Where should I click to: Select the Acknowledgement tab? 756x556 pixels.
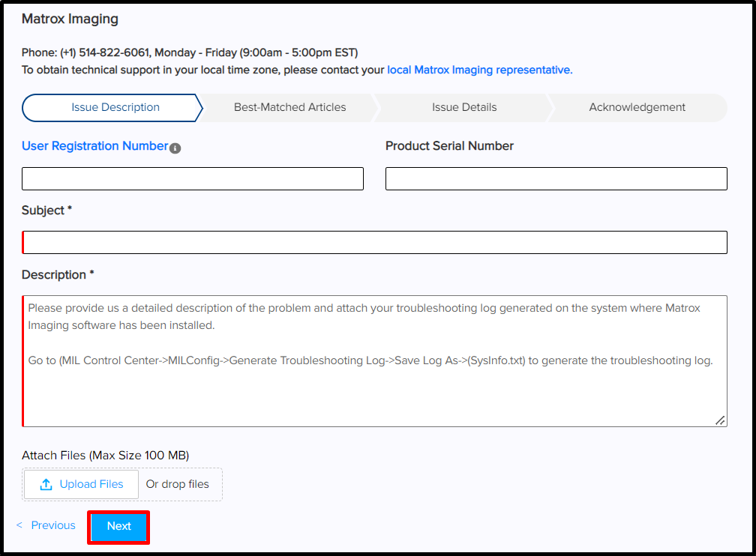[637, 107]
